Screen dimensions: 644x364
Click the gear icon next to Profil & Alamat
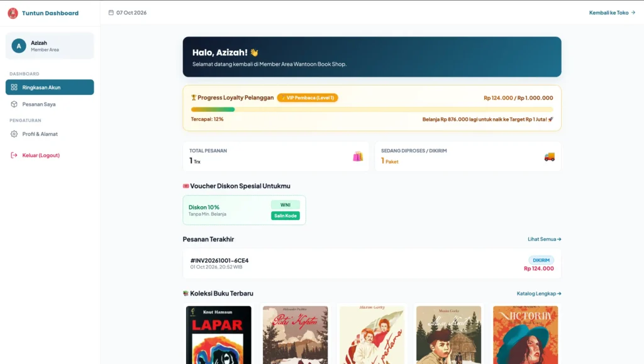[14, 134]
